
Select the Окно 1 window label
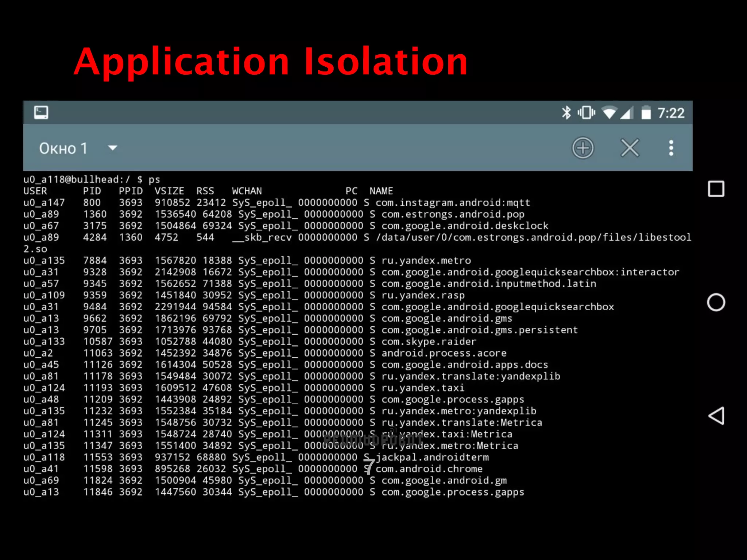click(63, 148)
